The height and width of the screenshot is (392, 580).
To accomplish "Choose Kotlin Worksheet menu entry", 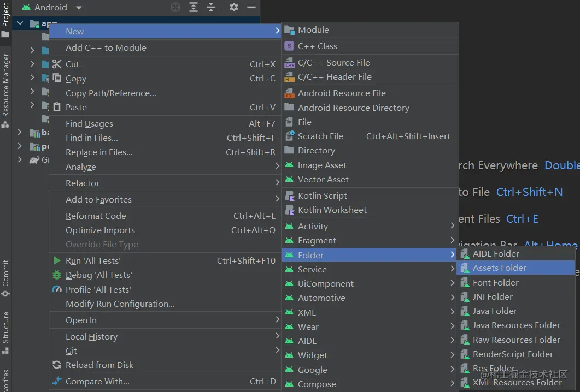I will coord(369,210).
